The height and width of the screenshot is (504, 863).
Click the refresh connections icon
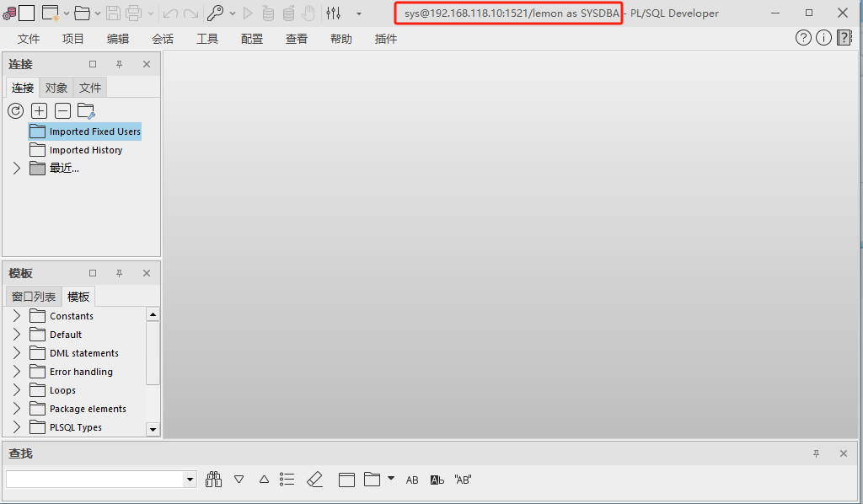(15, 110)
